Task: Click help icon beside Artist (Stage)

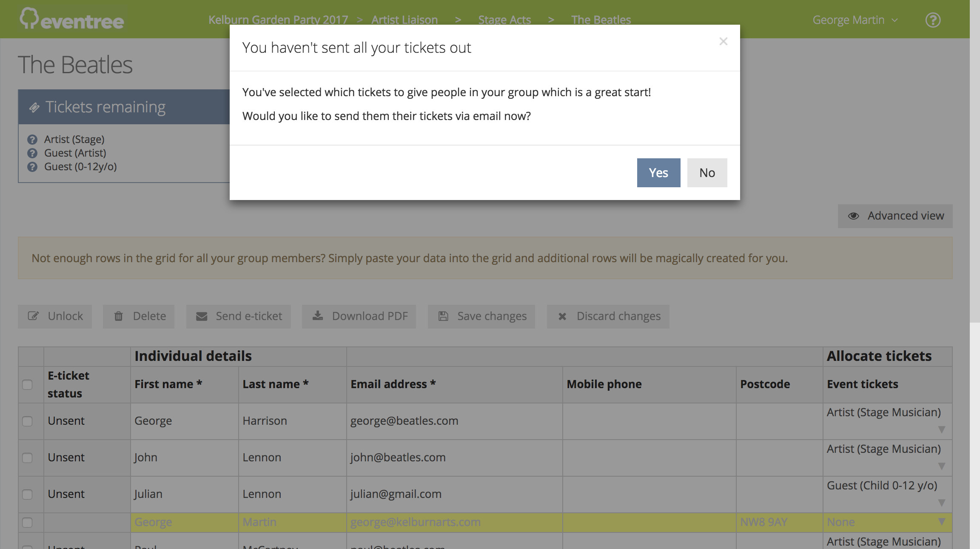Action: tap(32, 140)
